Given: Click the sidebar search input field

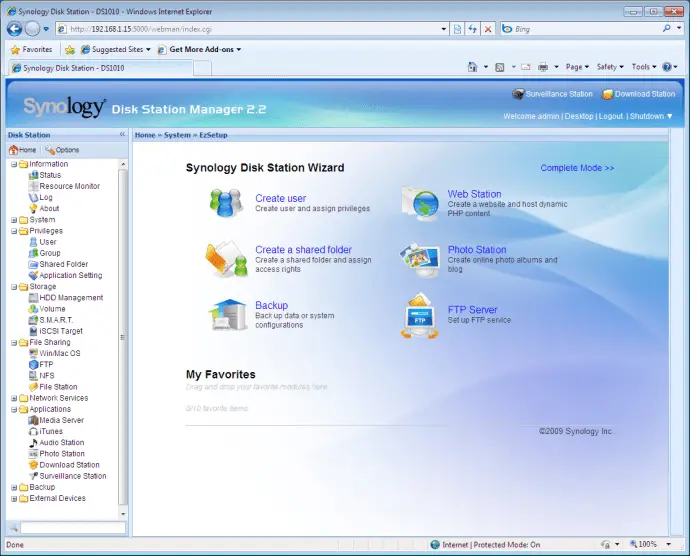Looking at the screenshot, I should tap(73, 527).
